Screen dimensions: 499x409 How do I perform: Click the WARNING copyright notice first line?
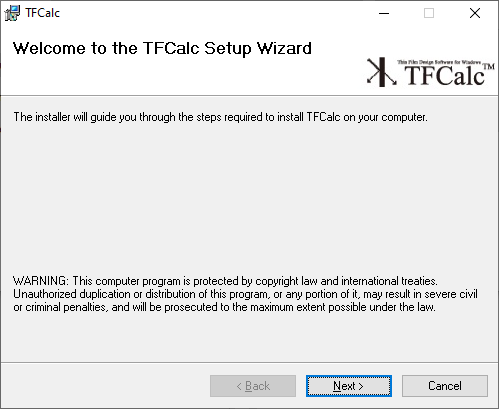[225, 281]
